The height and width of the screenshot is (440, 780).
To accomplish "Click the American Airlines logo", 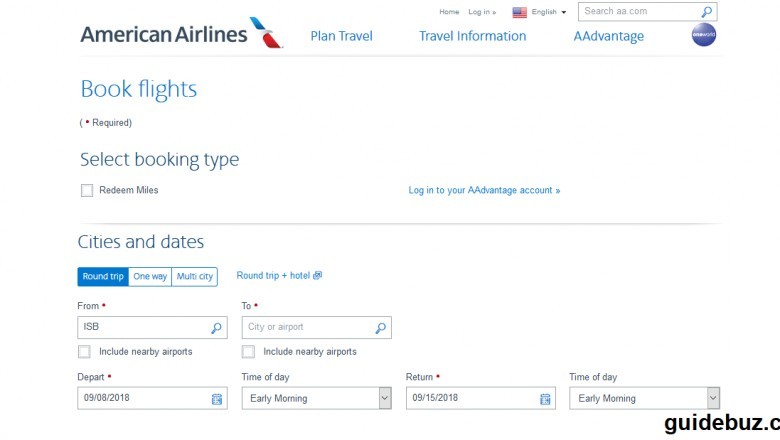I will (181, 34).
